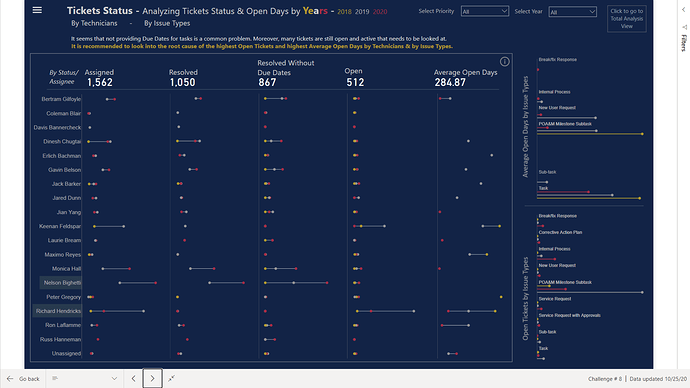Click the 2018 year legend color label
The height and width of the screenshot is (388, 690).
click(345, 12)
